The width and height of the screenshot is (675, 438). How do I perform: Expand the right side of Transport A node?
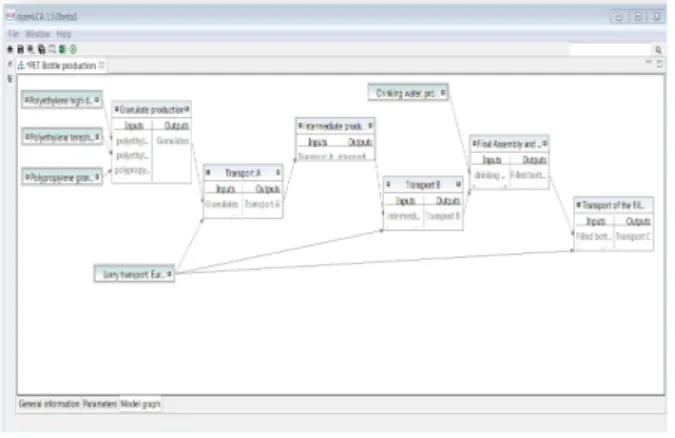click(x=278, y=173)
